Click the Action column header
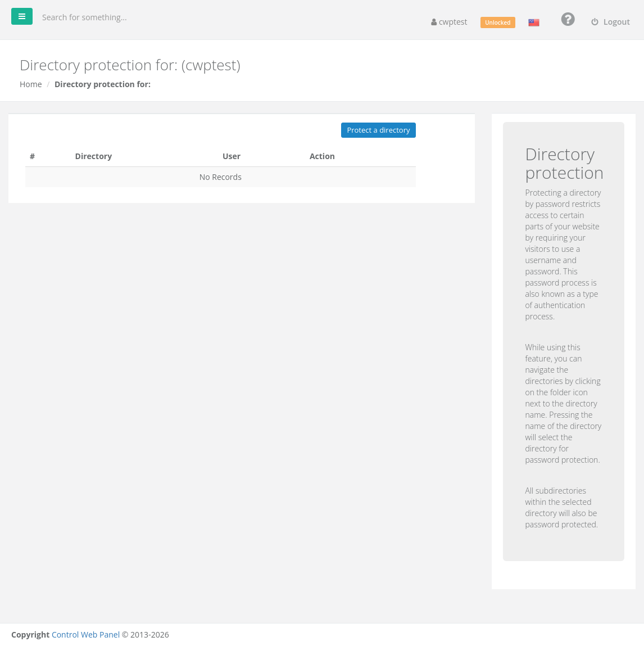Screen dimensions: 644x646 pos(322,156)
